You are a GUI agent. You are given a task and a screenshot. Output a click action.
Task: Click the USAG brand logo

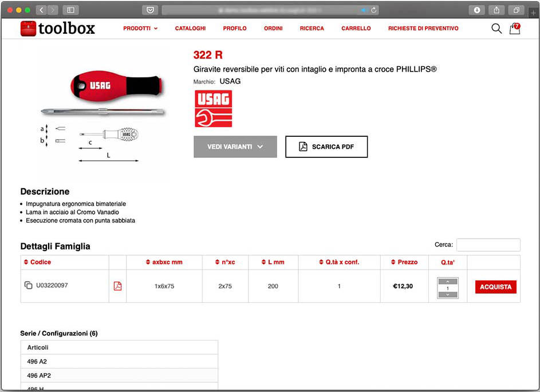pos(214,109)
